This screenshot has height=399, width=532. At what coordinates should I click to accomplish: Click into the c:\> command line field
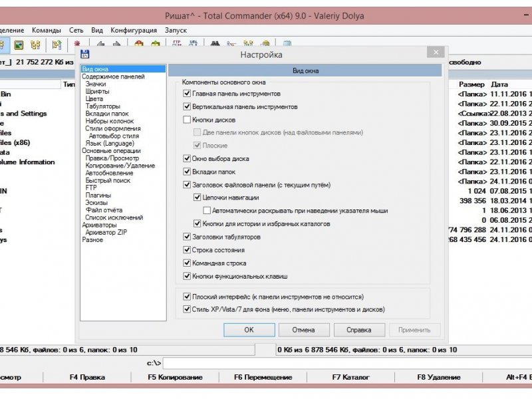tap(347, 363)
